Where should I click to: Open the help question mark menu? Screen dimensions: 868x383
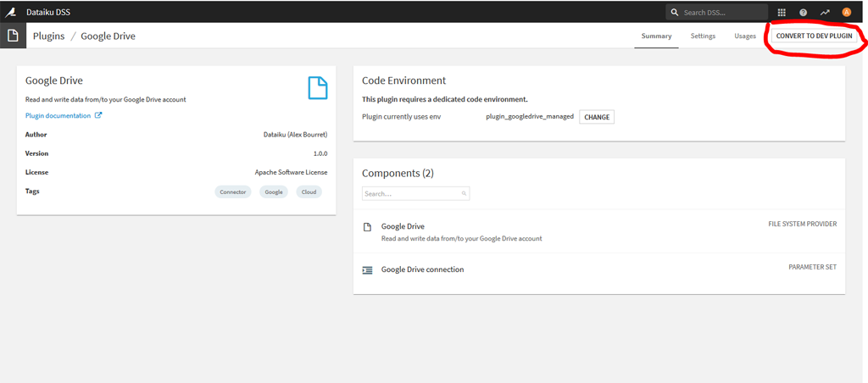[804, 12]
